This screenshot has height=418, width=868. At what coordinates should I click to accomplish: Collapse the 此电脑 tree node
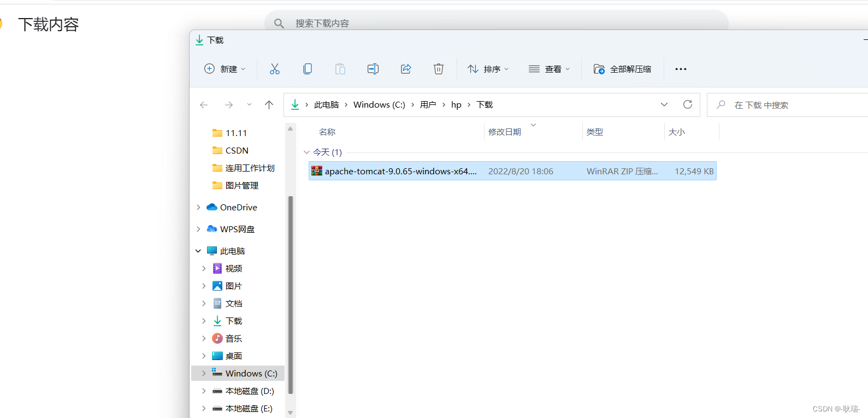pyautogui.click(x=198, y=251)
